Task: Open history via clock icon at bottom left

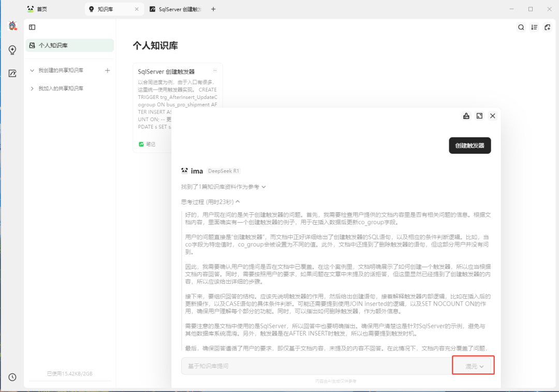Action: click(x=12, y=377)
